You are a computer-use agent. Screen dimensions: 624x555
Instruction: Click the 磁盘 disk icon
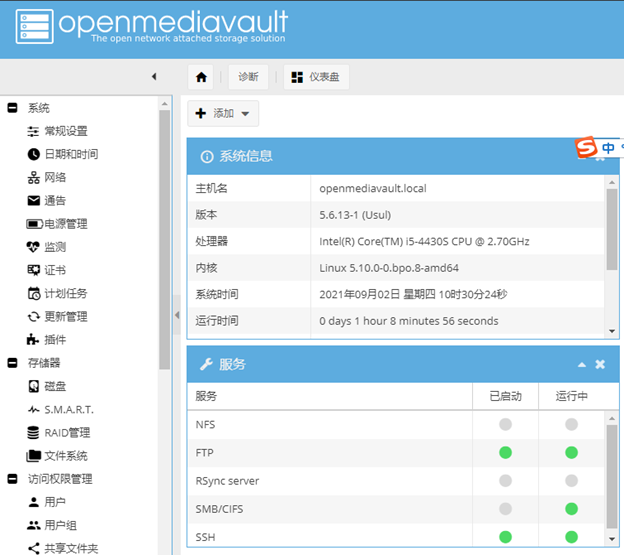tap(34, 386)
